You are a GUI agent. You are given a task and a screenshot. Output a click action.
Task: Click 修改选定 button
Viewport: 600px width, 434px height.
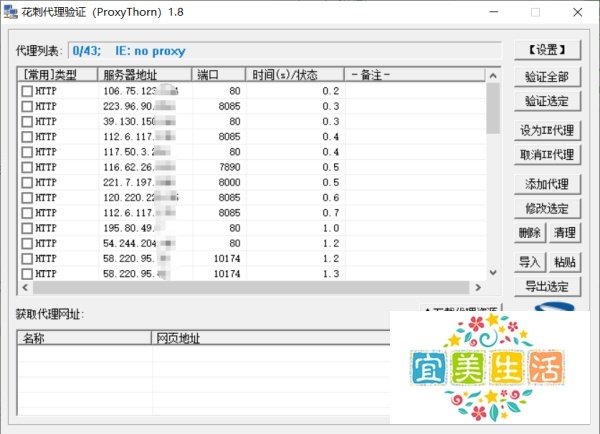point(547,209)
